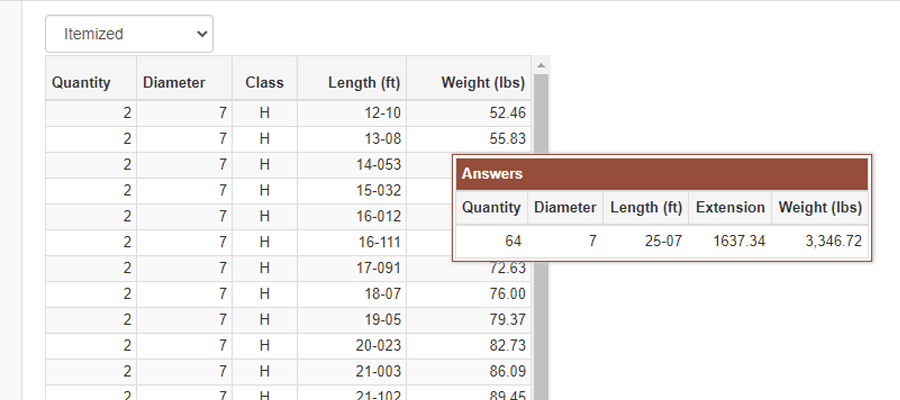Click the Diameter cell in the 19-05 row
Screen dimensions: 900x400
coord(184,320)
